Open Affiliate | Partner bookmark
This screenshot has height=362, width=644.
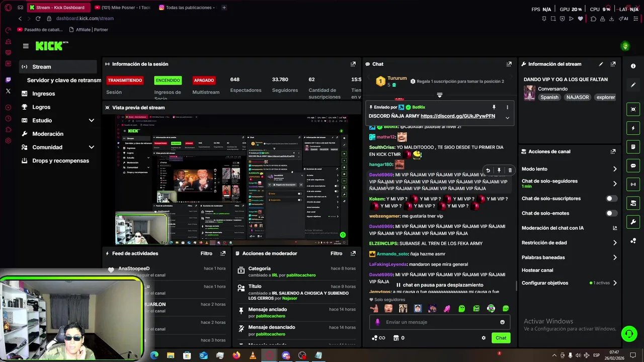point(88,30)
